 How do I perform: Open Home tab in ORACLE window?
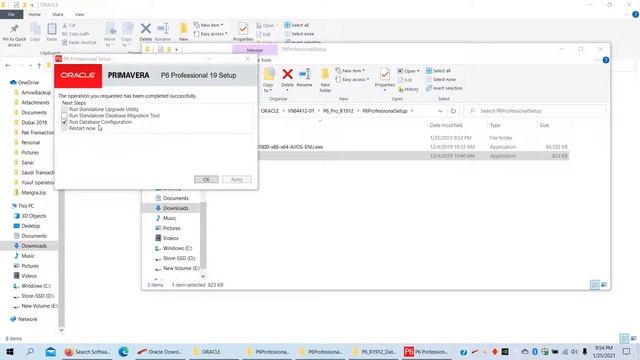pos(35,14)
